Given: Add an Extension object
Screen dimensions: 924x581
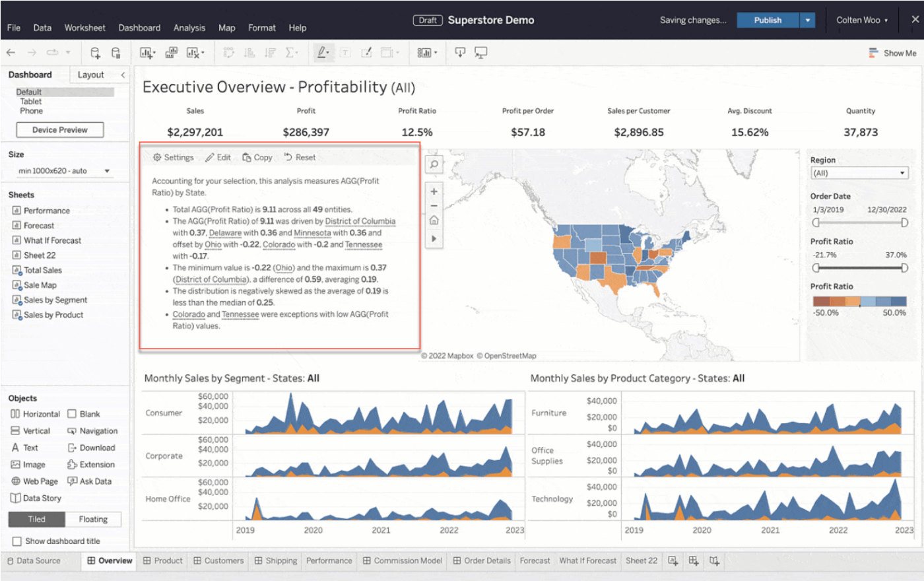Looking at the screenshot, I should [91, 465].
